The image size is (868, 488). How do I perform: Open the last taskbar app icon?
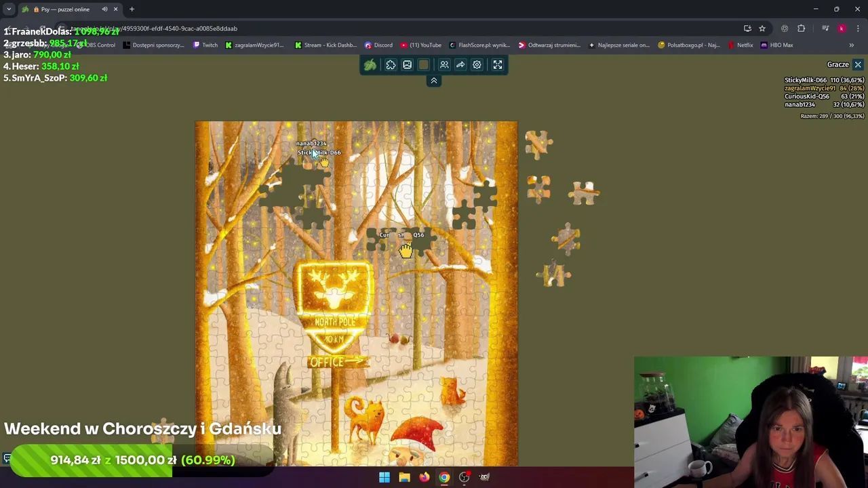tap(484, 477)
